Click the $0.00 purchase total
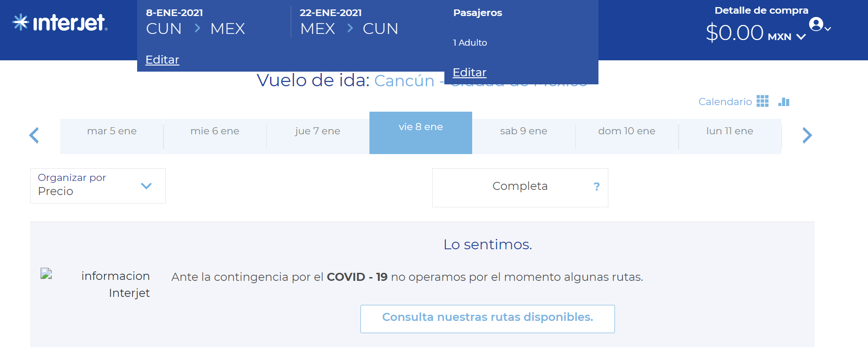Image resolution: width=868 pixels, height=360 pixels. 735,33
